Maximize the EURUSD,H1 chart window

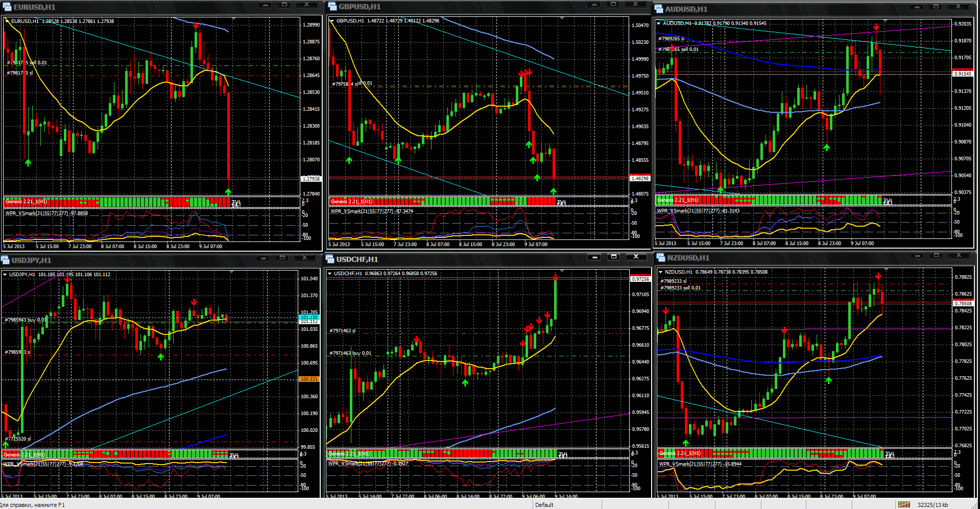[284, 5]
